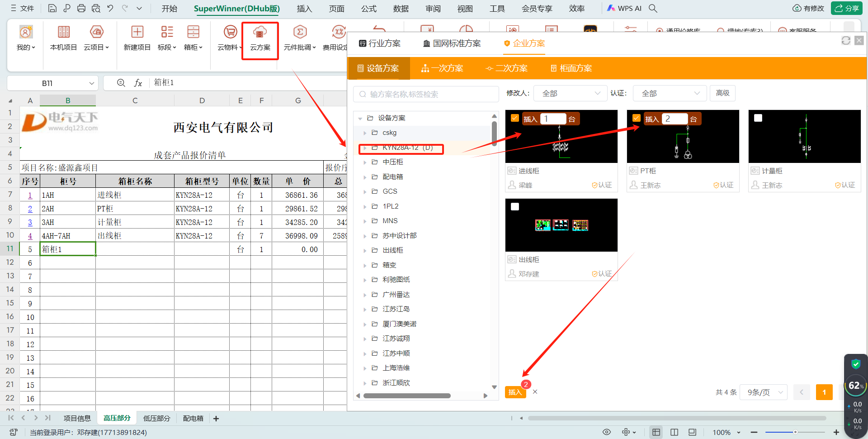This screenshot has height=439, width=868.
Task: Check the 计量柜 scheme checkbox
Action: [758, 118]
